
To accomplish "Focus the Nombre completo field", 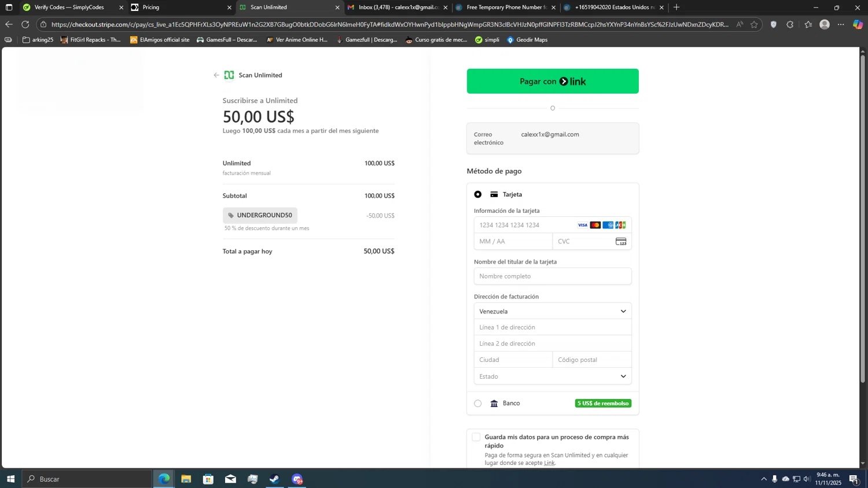I will 553,276.
